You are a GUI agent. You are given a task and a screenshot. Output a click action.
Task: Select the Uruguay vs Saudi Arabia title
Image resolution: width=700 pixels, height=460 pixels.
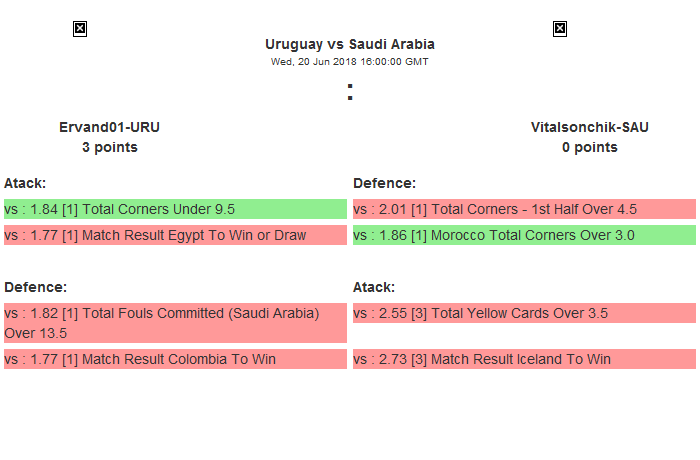tap(350, 44)
